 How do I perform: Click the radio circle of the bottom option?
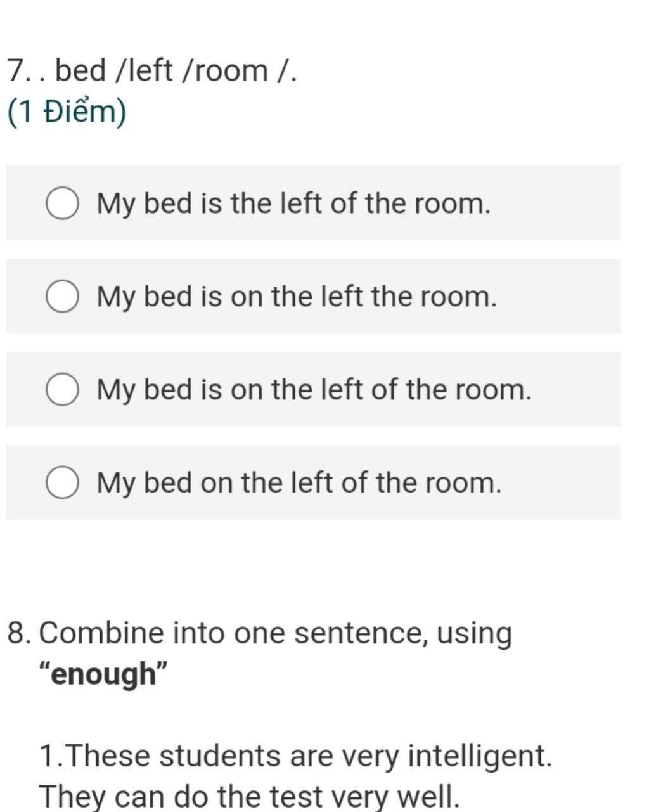(x=63, y=482)
